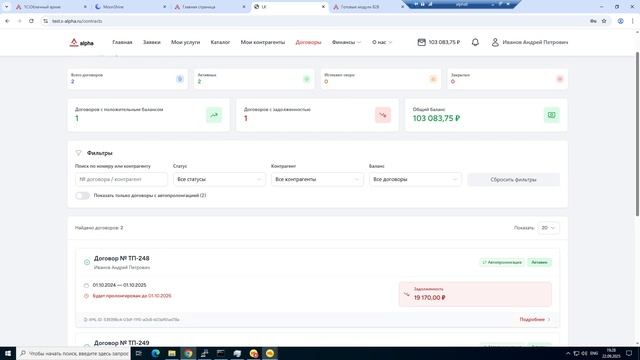The width and height of the screenshot is (640, 360).
Task: Click the password key icon in the address bar
Action: 593,21
